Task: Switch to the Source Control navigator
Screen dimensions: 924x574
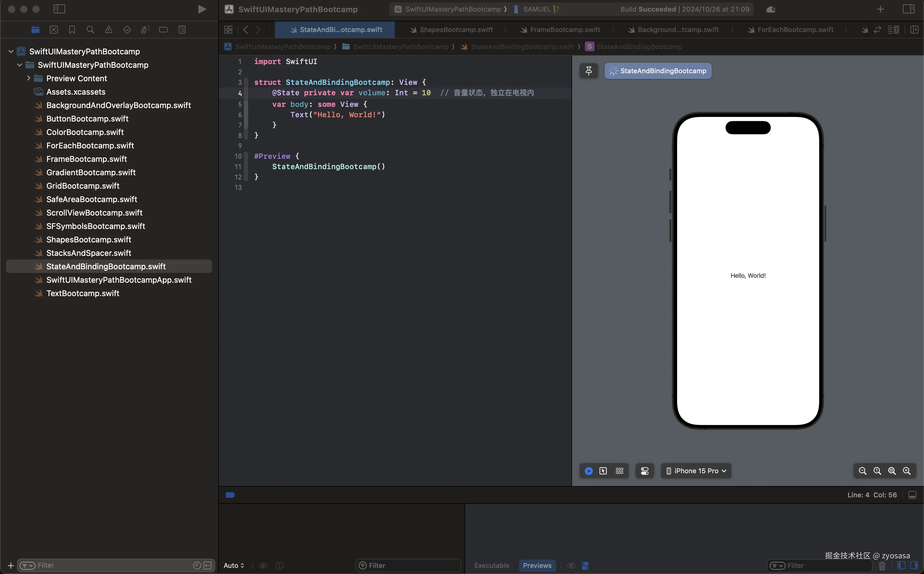Action: coord(53,30)
